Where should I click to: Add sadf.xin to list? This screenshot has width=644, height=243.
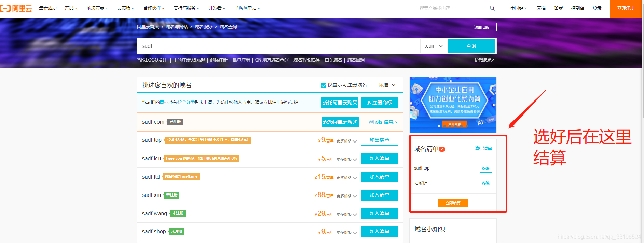tap(380, 195)
